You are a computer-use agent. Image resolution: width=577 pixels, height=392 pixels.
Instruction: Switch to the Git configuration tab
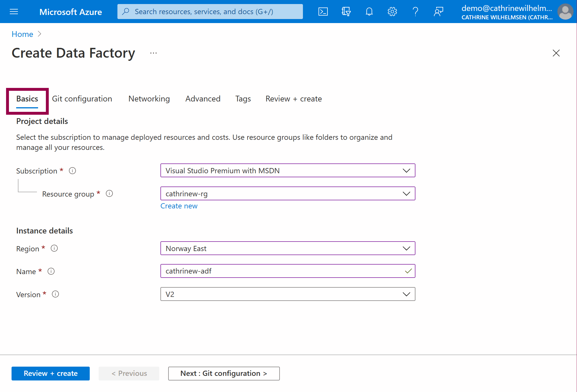[82, 99]
